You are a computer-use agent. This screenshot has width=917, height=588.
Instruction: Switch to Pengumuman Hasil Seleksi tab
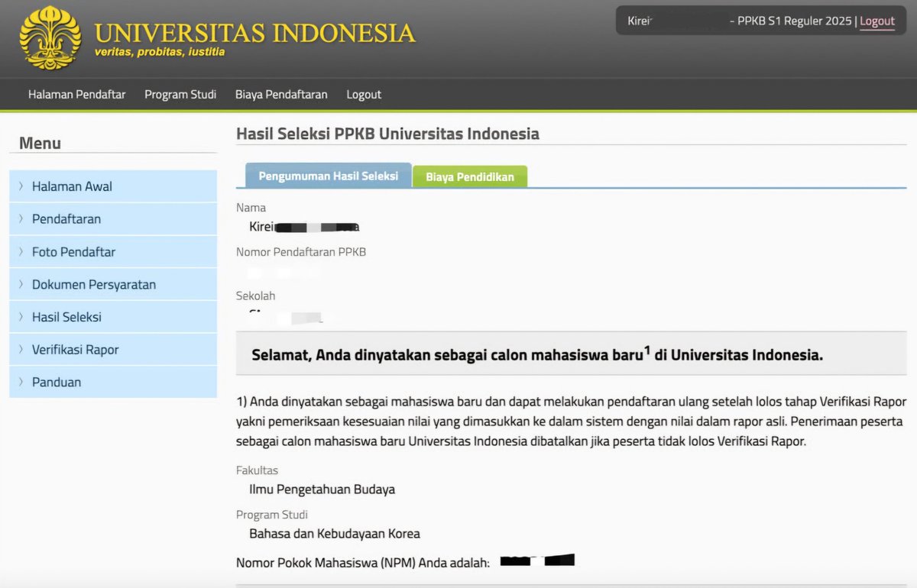point(329,176)
